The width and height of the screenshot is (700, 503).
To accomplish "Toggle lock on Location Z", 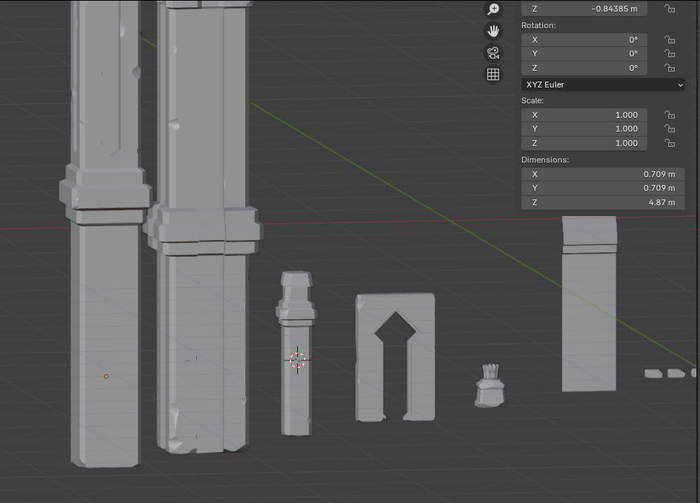I will pyautogui.click(x=669, y=9).
